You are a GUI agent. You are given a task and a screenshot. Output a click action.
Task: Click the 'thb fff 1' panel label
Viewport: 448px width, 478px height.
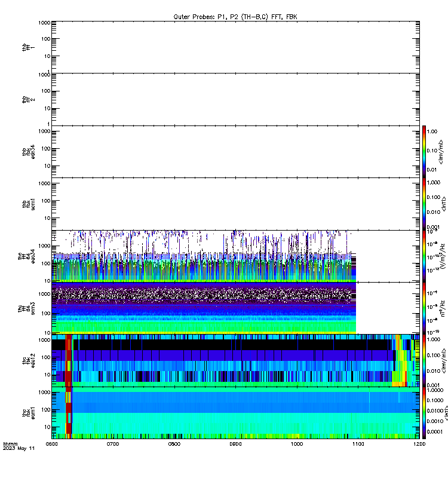[x=28, y=47]
